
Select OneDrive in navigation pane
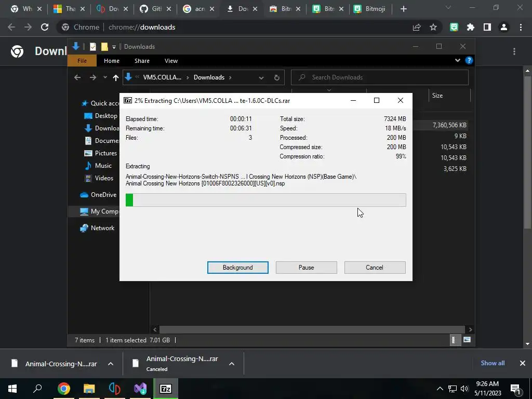click(99, 195)
